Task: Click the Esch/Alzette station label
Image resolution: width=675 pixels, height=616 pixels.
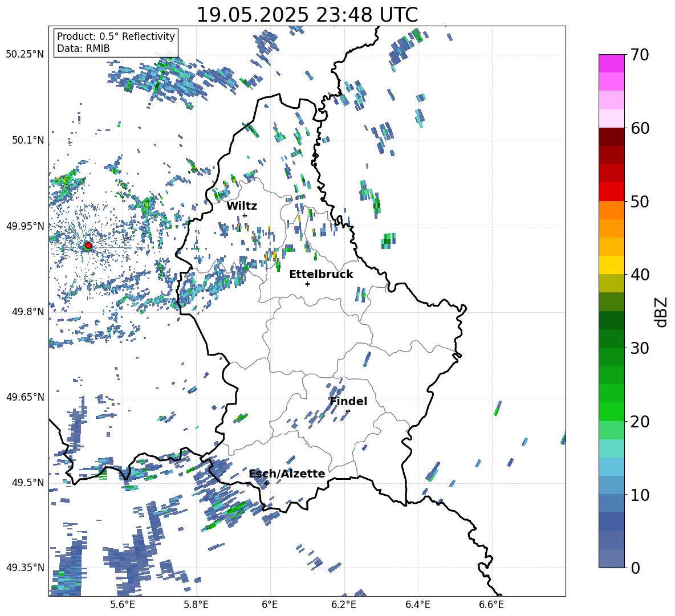Action: coord(287,474)
